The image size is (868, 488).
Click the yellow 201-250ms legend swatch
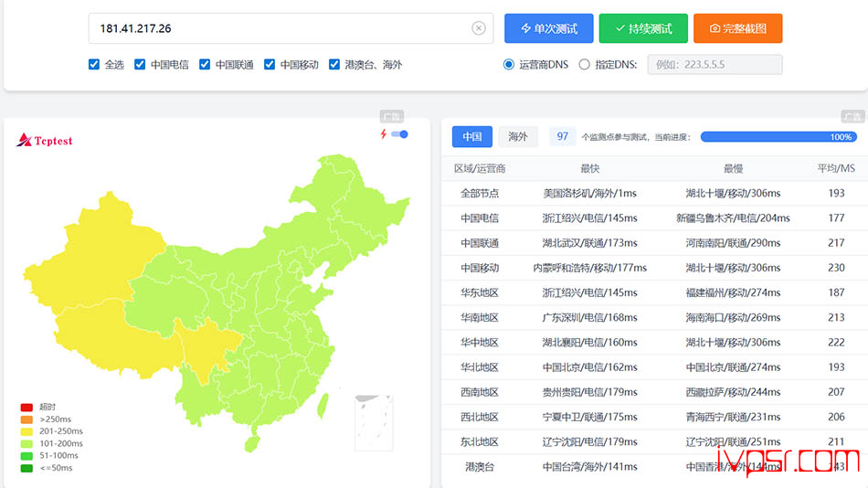[26, 431]
